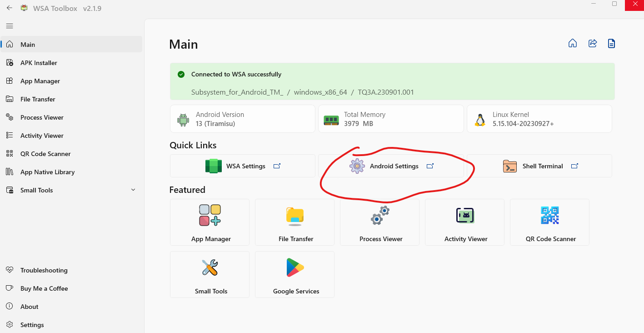Image resolution: width=644 pixels, height=333 pixels.
Task: Click the Shell Terminal folder icon
Action: [x=510, y=166]
